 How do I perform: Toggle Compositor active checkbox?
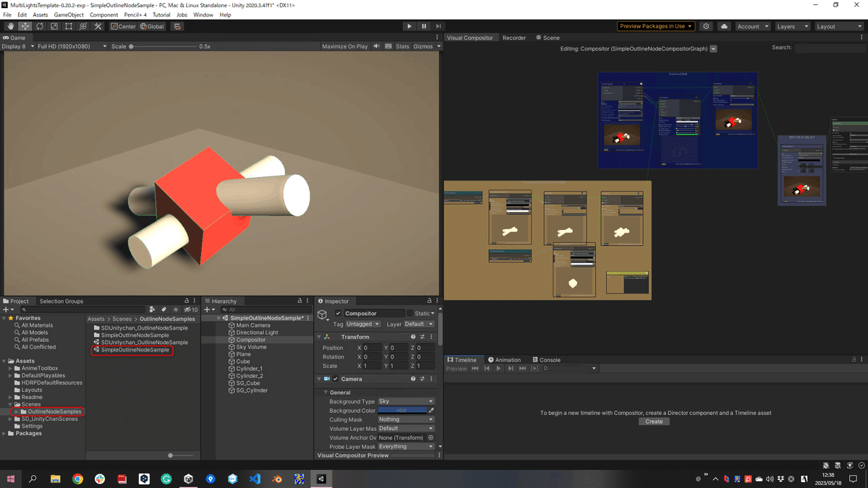pos(338,314)
